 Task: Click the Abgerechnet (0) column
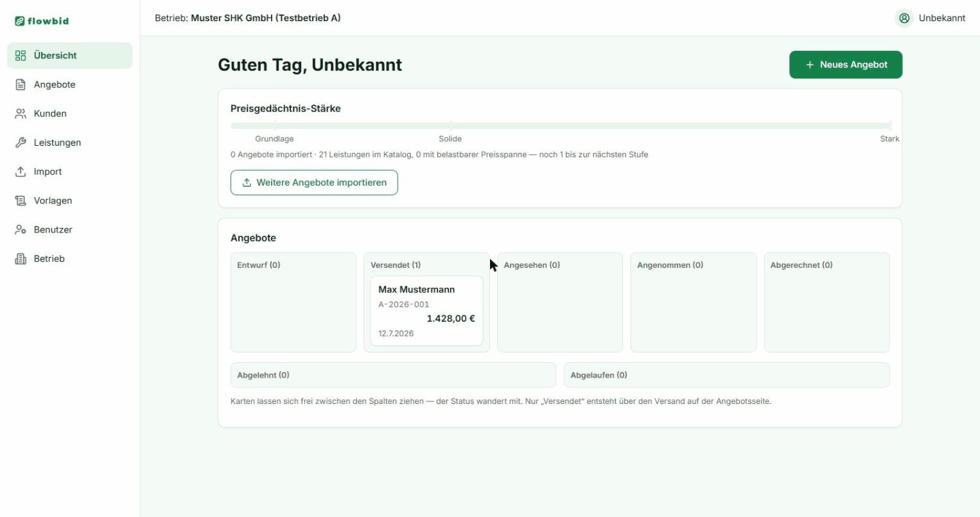pyautogui.click(x=827, y=302)
